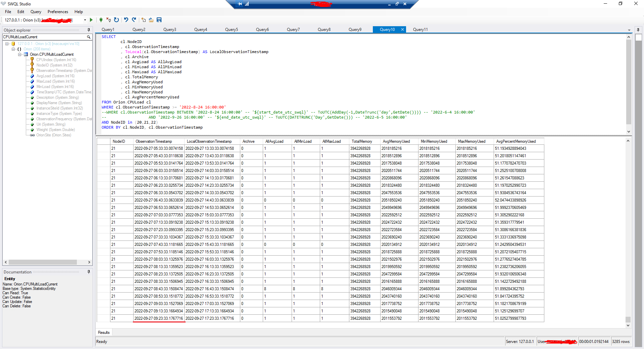Click the Undo arrow in the toolbar
Screen dimensions: 644x349
[x=126, y=20]
